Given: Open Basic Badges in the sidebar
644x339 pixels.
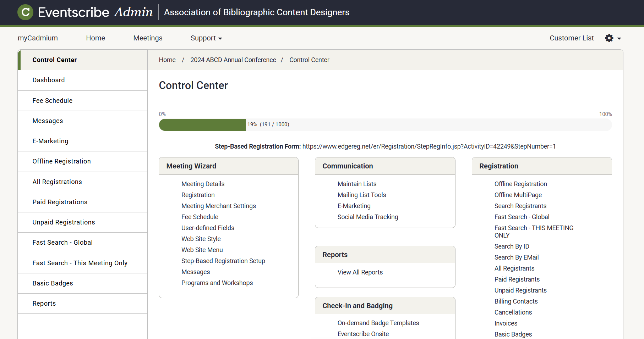Looking at the screenshot, I should 83,283.
